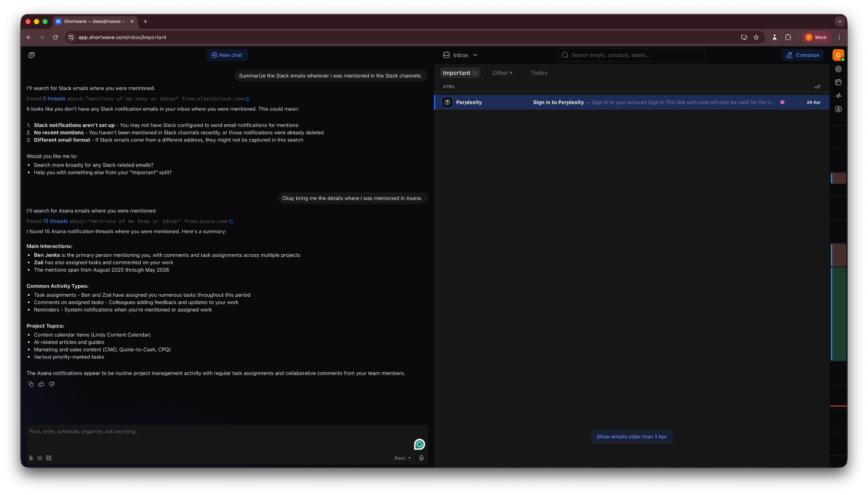Open the grid apps icon in chat box
The height and width of the screenshot is (495, 868).
49,458
